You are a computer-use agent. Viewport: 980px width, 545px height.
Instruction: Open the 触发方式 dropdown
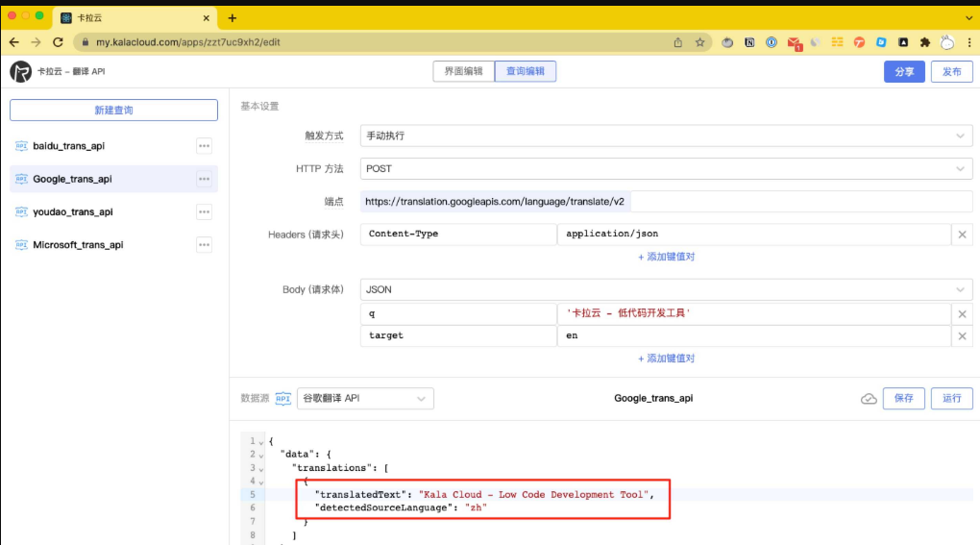pos(666,136)
